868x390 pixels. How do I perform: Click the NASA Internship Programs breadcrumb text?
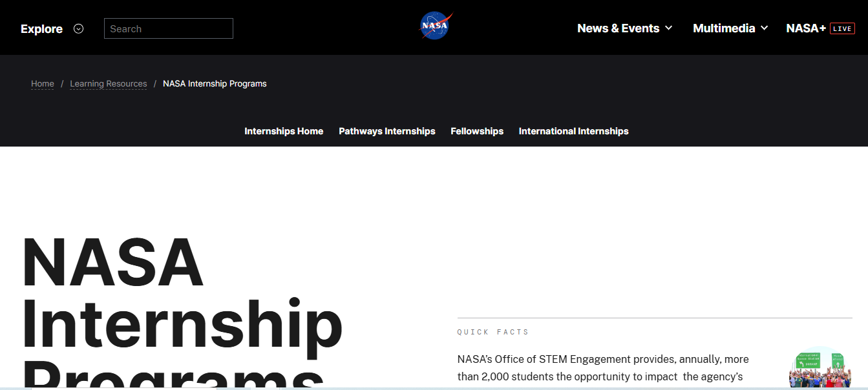(x=215, y=84)
